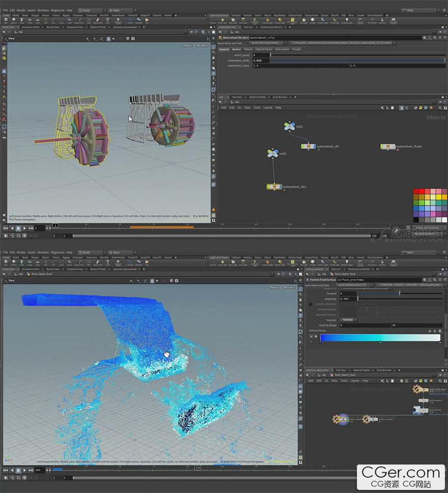Click Add in bottom network editor menu
448x493 pixels.
[x=311, y=381]
